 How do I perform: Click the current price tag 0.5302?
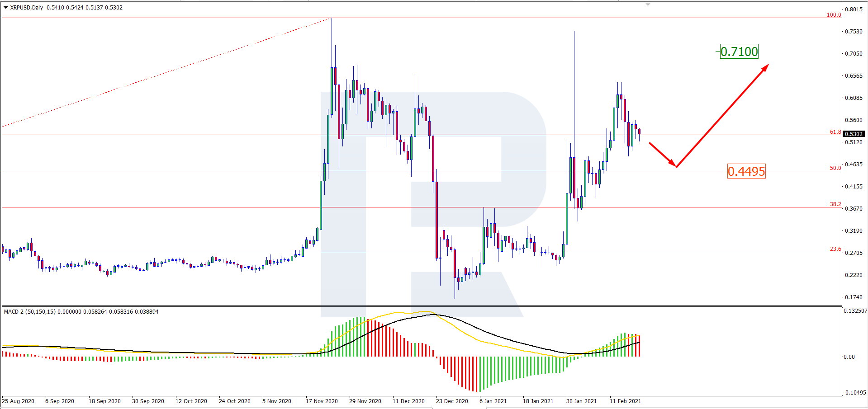point(854,134)
